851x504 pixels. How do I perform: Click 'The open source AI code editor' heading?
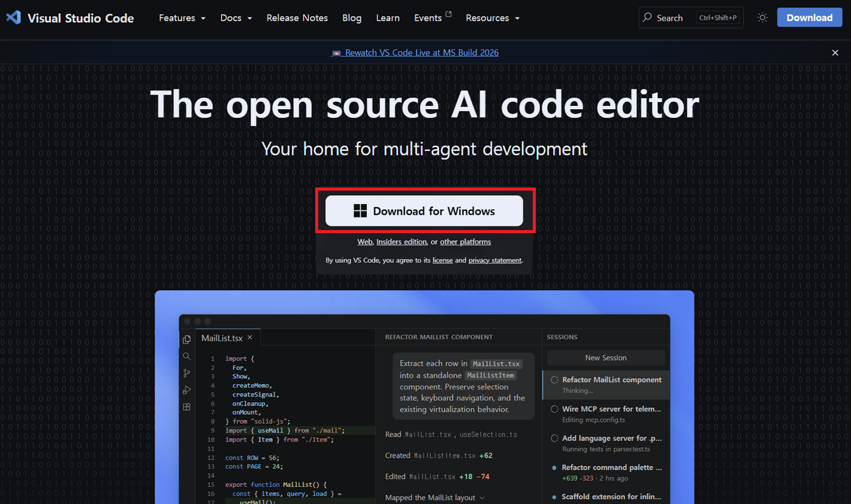coord(424,104)
